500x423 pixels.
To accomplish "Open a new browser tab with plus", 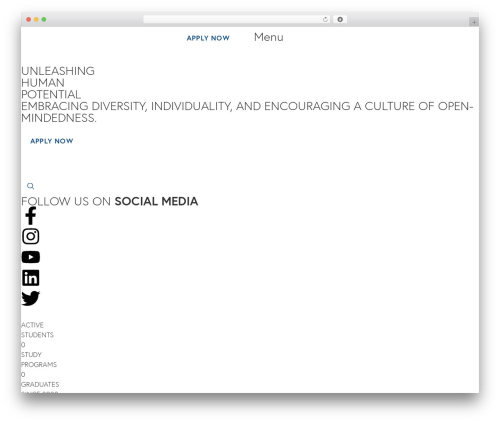I will tap(474, 22).
